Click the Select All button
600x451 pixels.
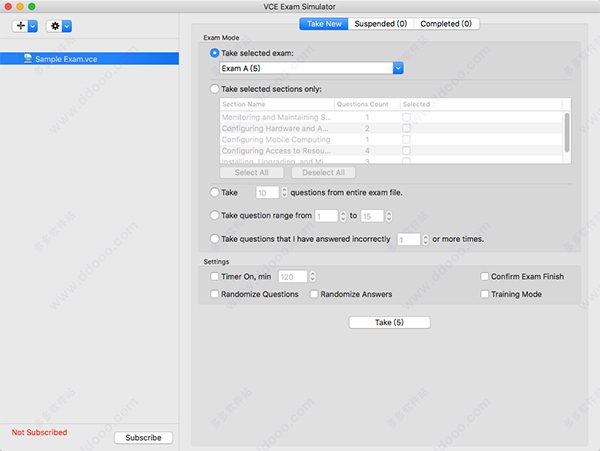(252, 173)
